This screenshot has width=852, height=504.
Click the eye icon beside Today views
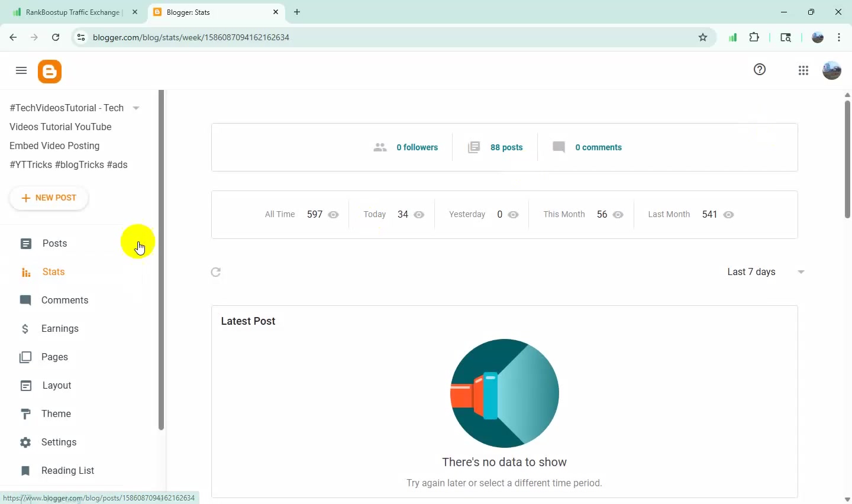pos(419,215)
